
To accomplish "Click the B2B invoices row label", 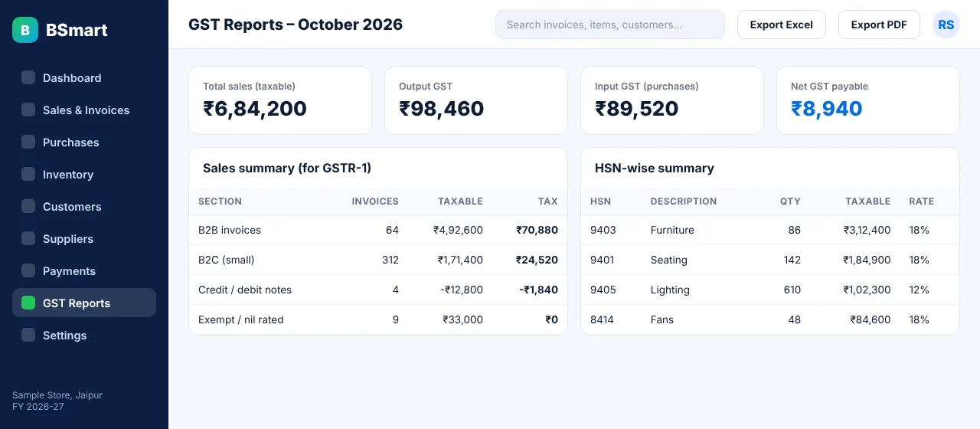I will point(230,230).
